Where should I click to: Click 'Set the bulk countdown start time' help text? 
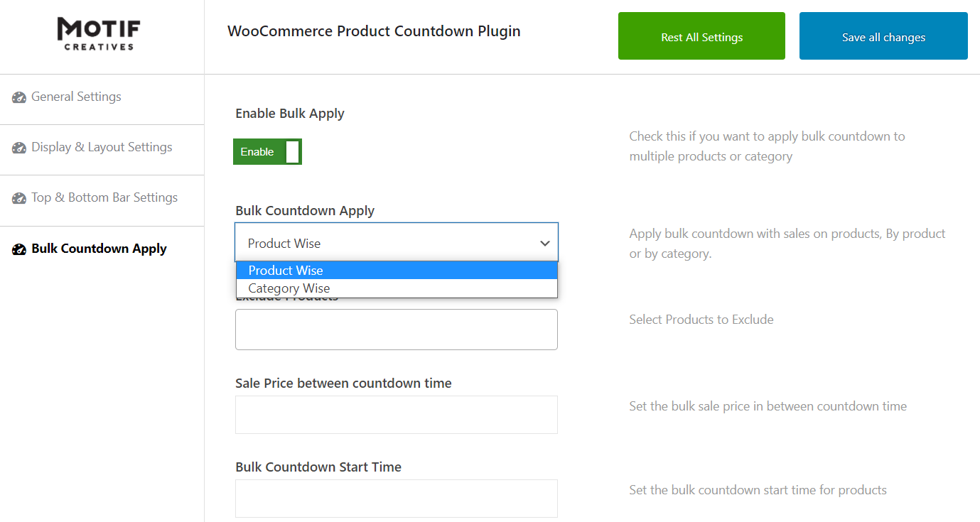pos(758,490)
